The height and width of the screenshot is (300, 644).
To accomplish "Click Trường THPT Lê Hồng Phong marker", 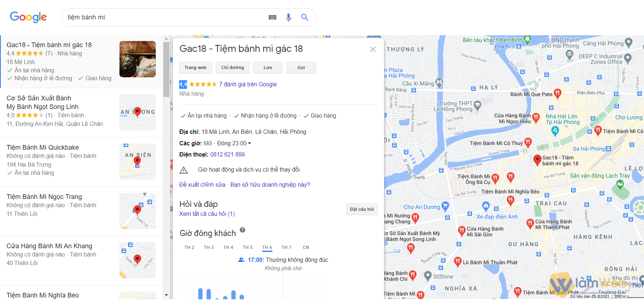I will tap(477, 105).
